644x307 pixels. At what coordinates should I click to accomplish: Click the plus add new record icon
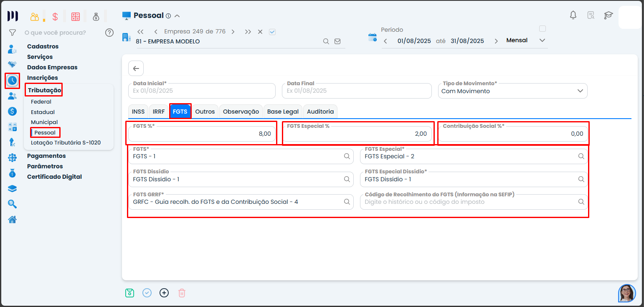[164, 293]
